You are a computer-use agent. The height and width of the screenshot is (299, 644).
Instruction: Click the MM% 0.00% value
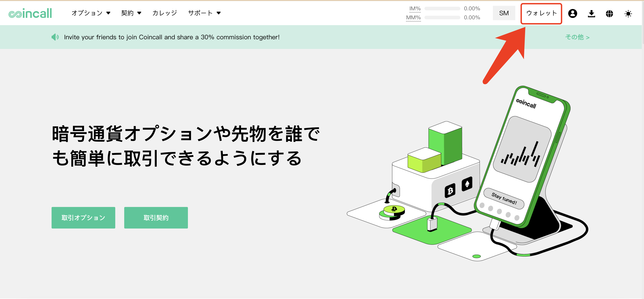pyautogui.click(x=472, y=18)
